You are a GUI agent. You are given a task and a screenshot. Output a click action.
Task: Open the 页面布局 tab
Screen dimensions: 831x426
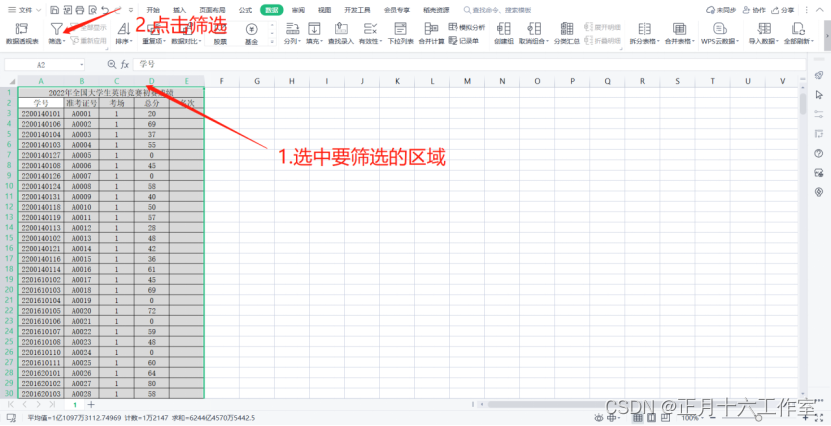[x=212, y=10]
